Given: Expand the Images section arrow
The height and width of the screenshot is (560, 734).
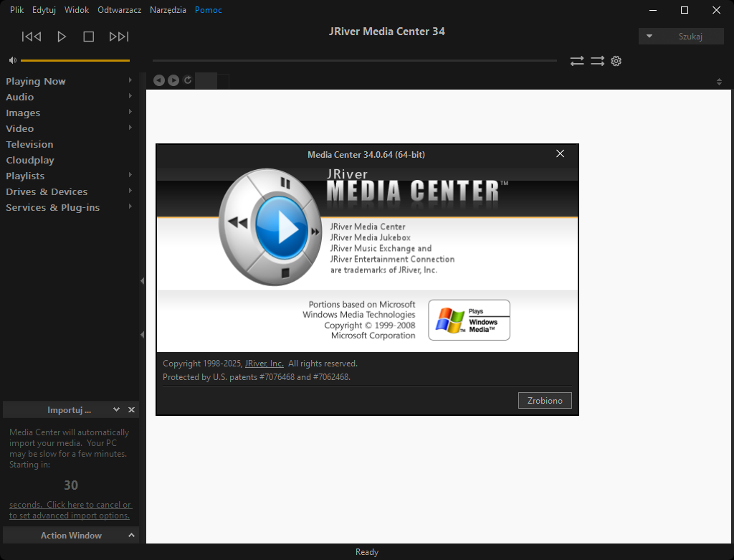Looking at the screenshot, I should click(x=130, y=112).
